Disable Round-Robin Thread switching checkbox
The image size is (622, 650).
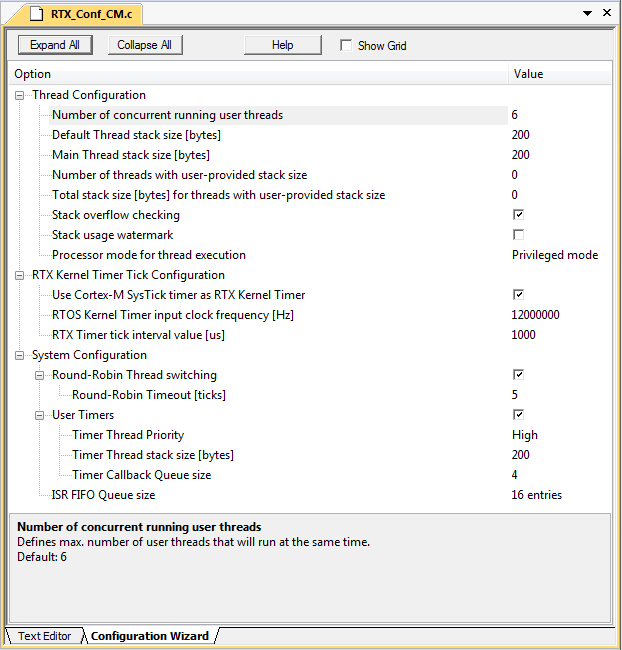(518, 375)
